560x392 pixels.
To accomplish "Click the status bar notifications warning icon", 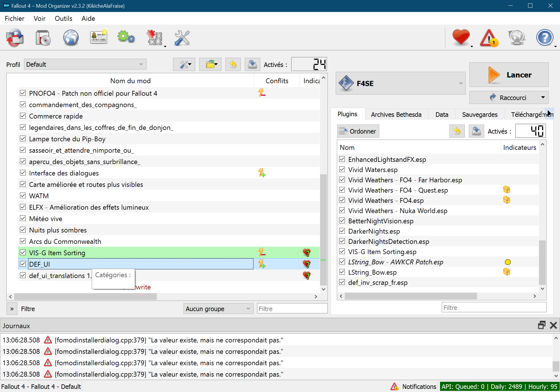I will (394, 386).
